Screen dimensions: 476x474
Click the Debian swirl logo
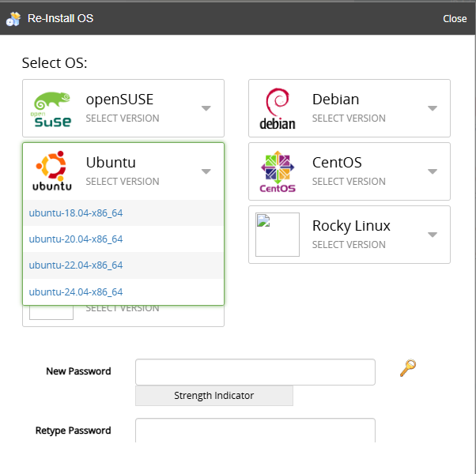pyautogui.click(x=278, y=109)
